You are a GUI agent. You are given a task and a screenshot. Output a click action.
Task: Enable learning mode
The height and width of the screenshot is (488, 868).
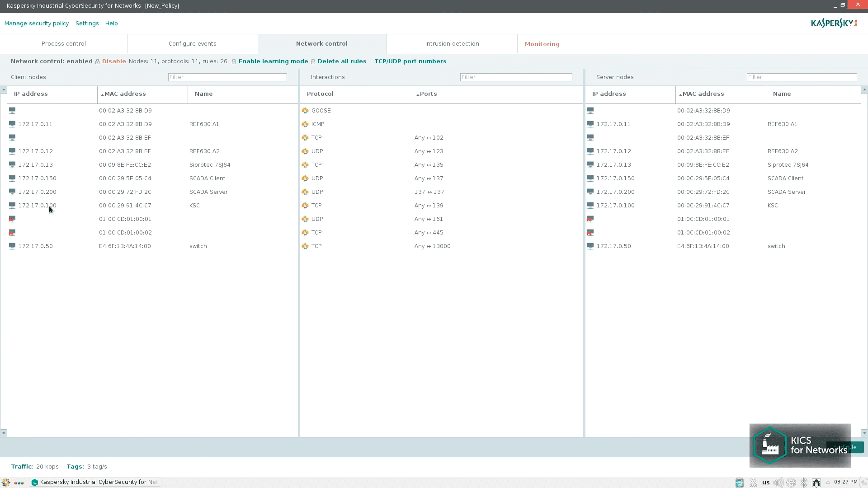[273, 61]
